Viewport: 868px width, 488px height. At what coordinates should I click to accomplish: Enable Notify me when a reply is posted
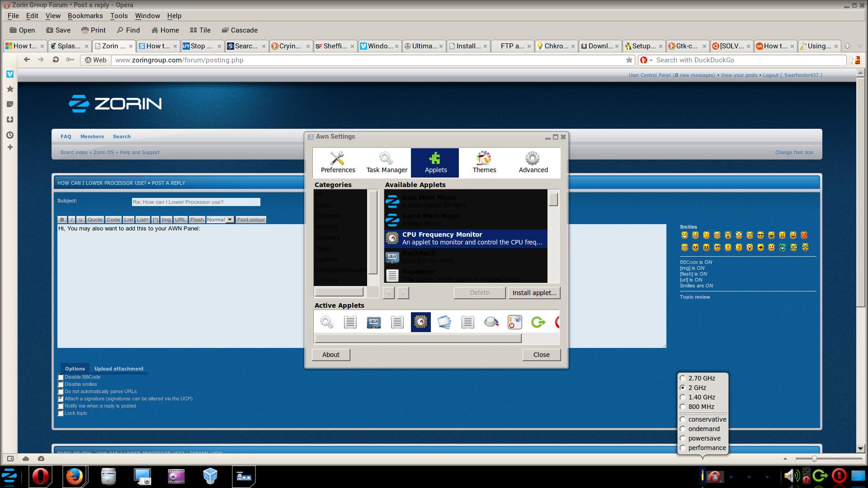61,406
